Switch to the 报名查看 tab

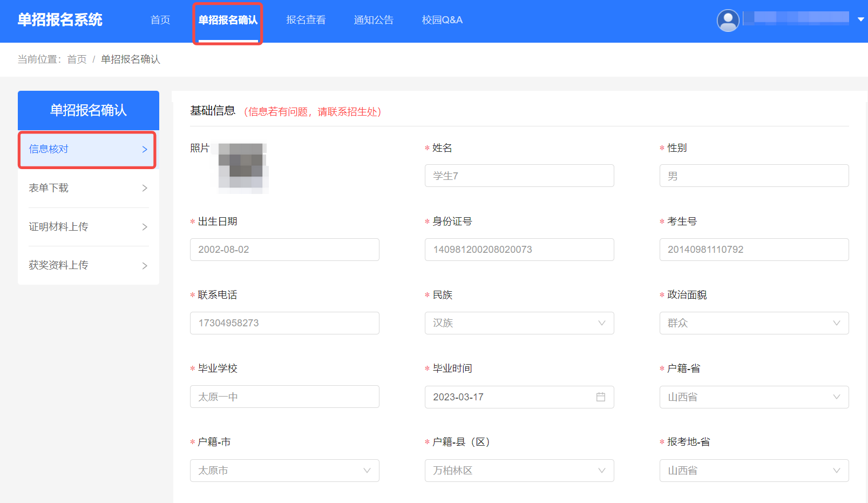(x=306, y=20)
